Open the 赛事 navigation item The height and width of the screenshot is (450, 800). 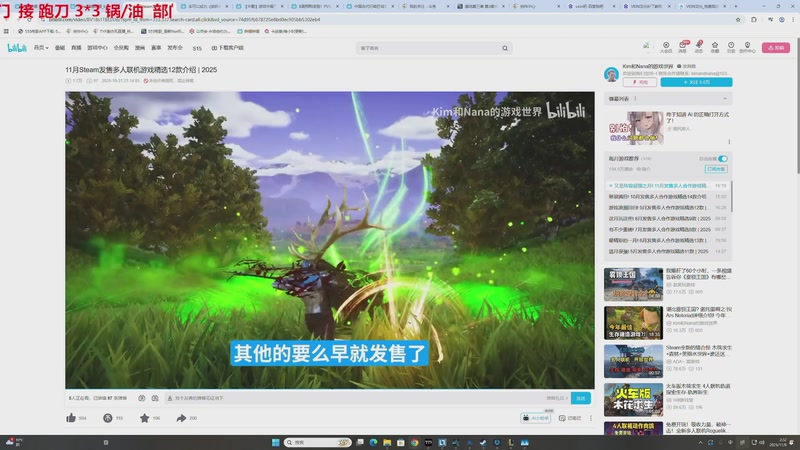click(156, 48)
